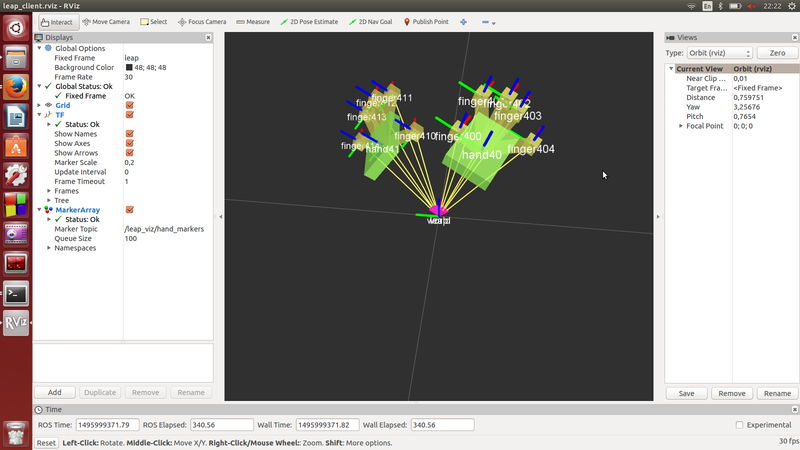Enable the Experimental checkbox
This screenshot has width=800, height=450.
pyautogui.click(x=739, y=425)
